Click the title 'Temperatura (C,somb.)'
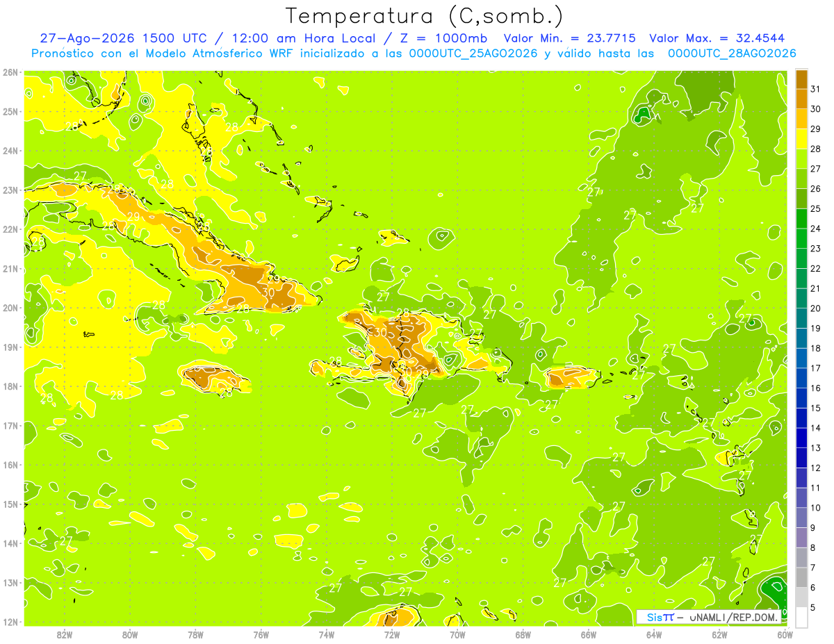This screenshot has width=834, height=644. [x=425, y=15]
